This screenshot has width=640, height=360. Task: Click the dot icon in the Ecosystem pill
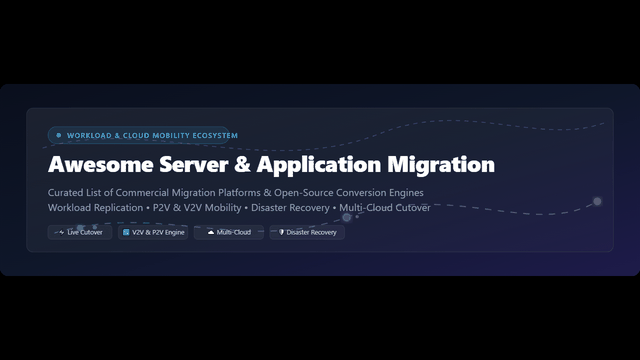click(x=59, y=135)
